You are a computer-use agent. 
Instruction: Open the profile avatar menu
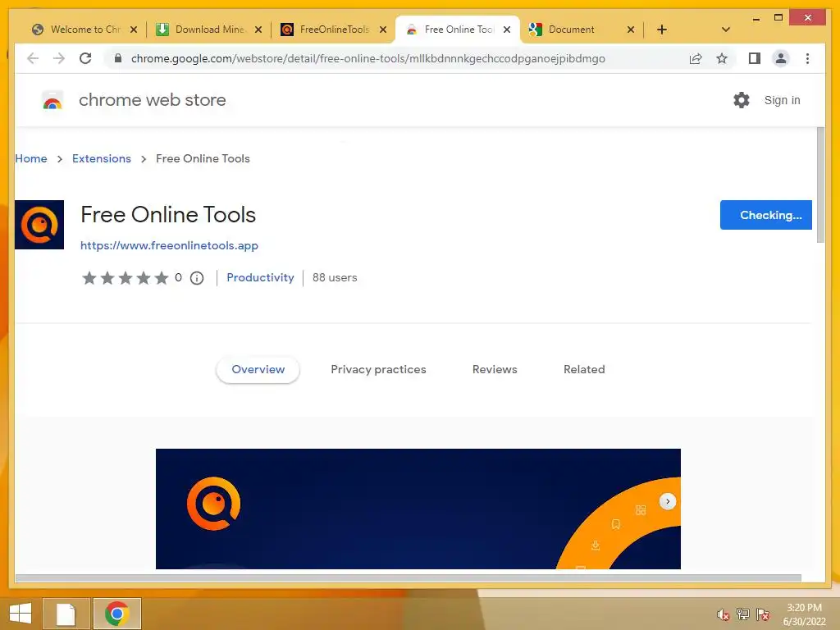point(781,58)
